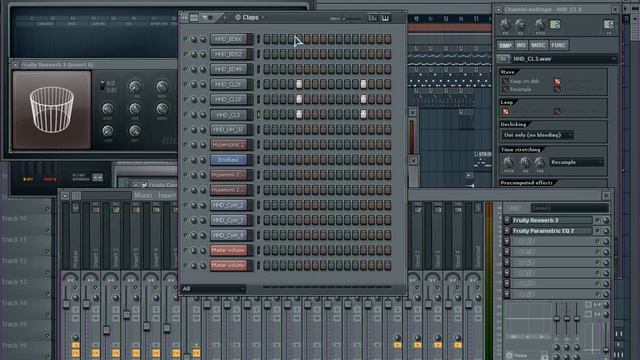
Task: Open the Fruity Parametric EQ 2 slot
Action: tap(551, 231)
